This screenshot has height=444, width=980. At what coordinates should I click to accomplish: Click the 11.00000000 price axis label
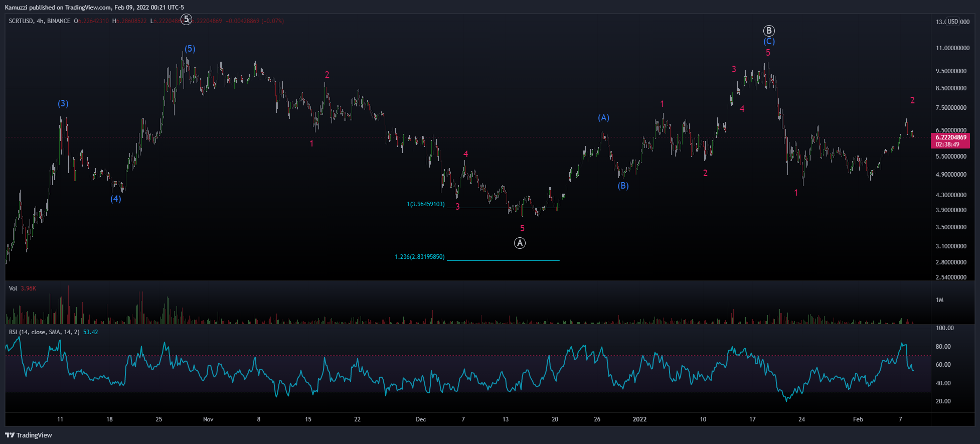tap(953, 48)
